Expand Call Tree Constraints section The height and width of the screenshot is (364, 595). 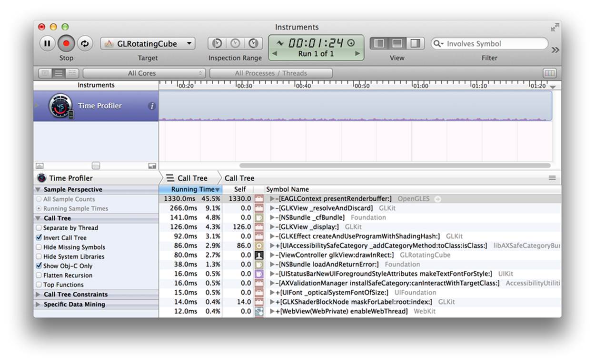(x=38, y=295)
